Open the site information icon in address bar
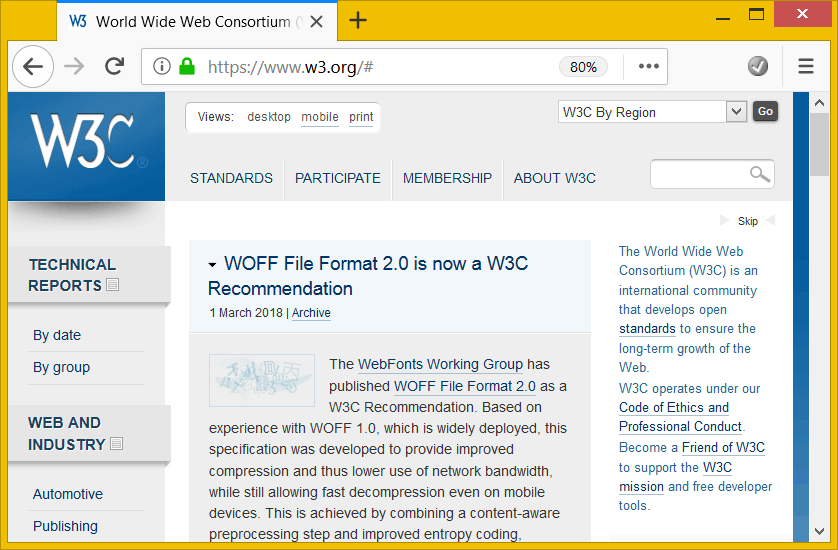Viewport: 838px width, 550px height. point(162,67)
